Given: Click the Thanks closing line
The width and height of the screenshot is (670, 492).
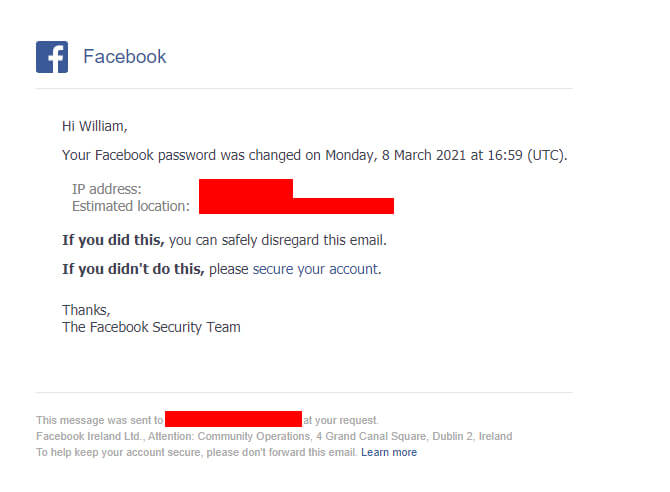Looking at the screenshot, I should pos(86,310).
